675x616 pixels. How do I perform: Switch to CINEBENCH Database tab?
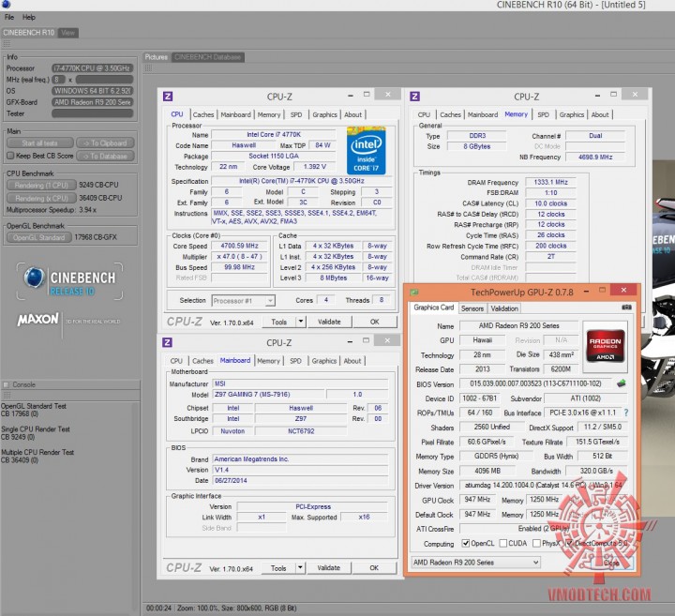click(x=207, y=57)
